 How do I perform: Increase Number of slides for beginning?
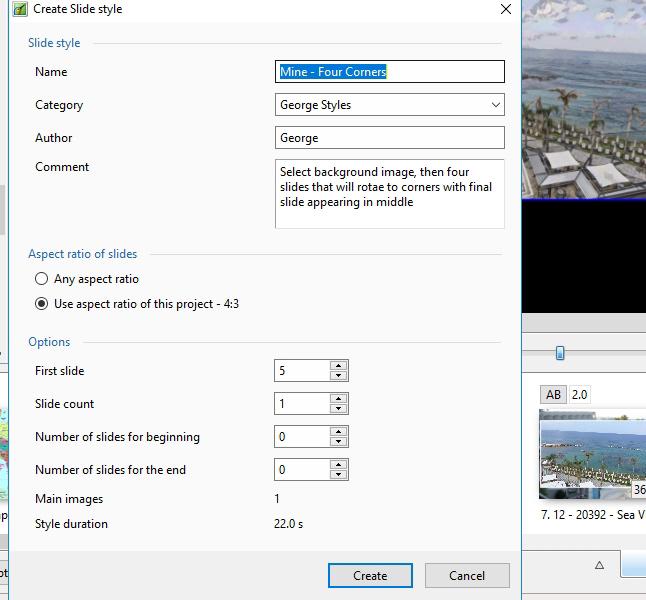pos(339,431)
